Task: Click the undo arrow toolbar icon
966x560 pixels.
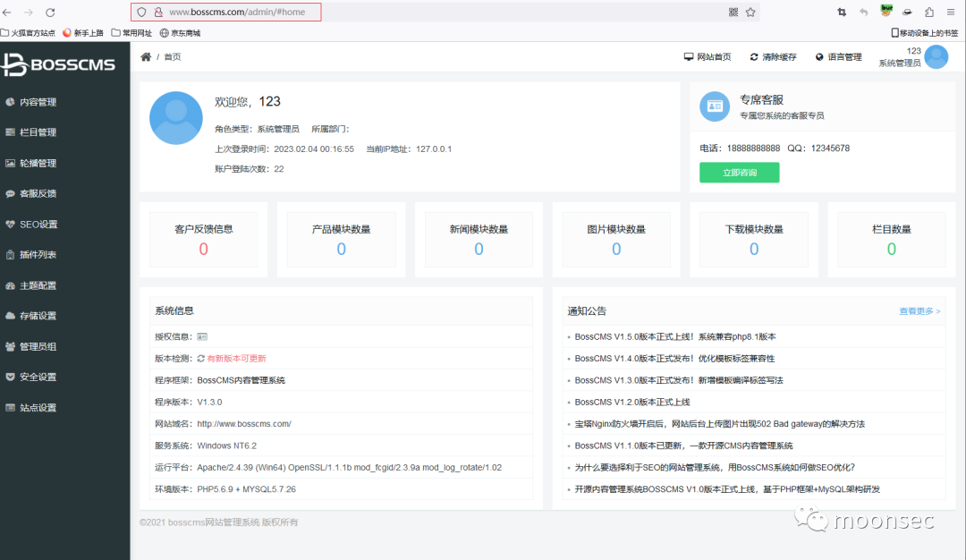Action: 864,13
